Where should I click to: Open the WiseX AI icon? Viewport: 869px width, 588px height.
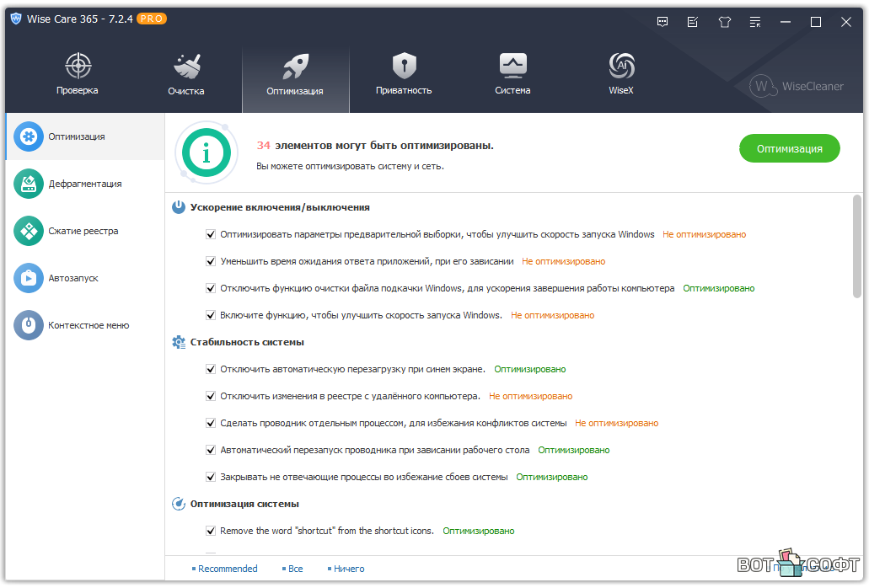(621, 66)
